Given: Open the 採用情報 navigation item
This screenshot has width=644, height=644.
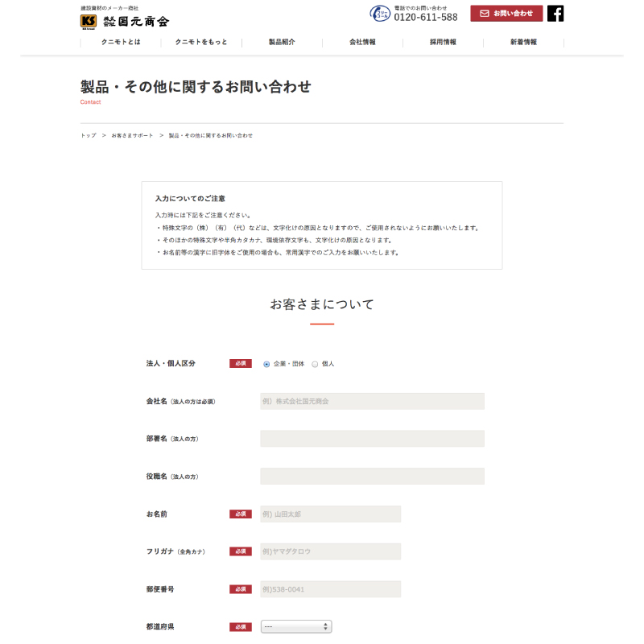Looking at the screenshot, I should [443, 42].
